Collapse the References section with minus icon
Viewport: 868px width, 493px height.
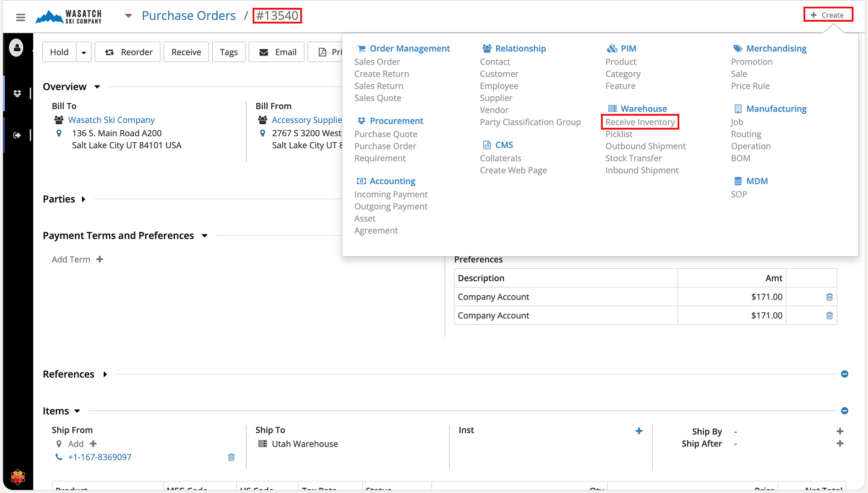(x=844, y=374)
